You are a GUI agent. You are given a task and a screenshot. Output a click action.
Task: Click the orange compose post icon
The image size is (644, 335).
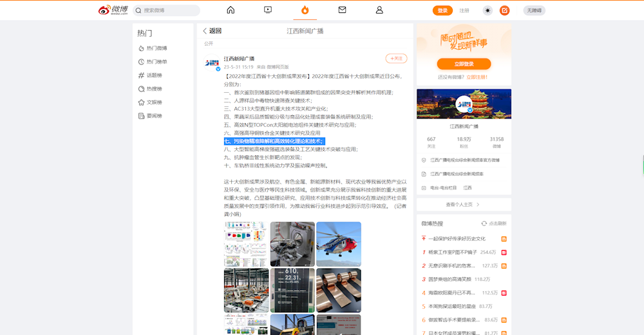pyautogui.click(x=505, y=10)
